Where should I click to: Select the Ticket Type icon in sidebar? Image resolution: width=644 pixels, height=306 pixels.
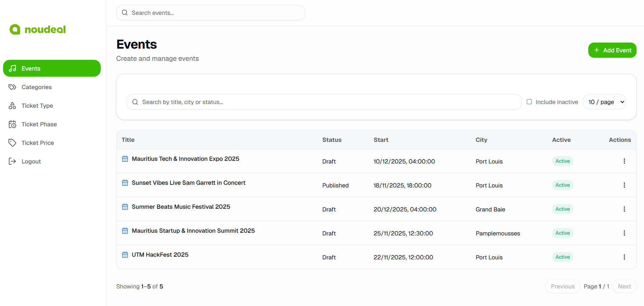tap(13, 105)
